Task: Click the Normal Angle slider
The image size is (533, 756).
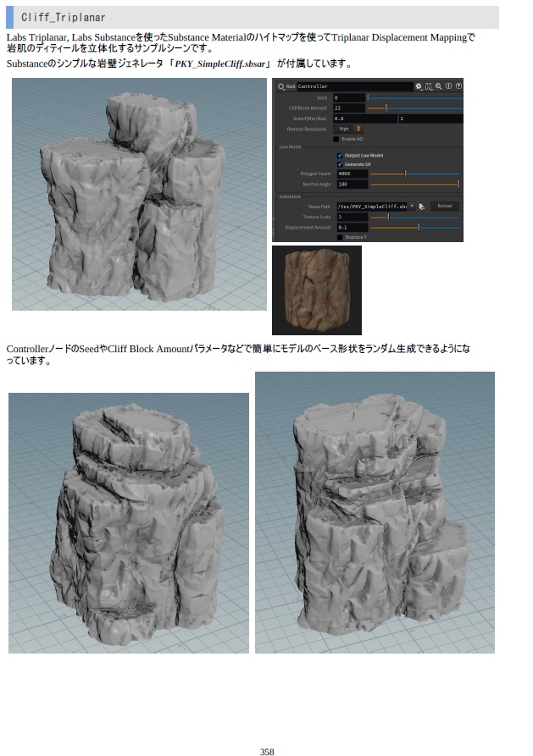Action: 414,185
